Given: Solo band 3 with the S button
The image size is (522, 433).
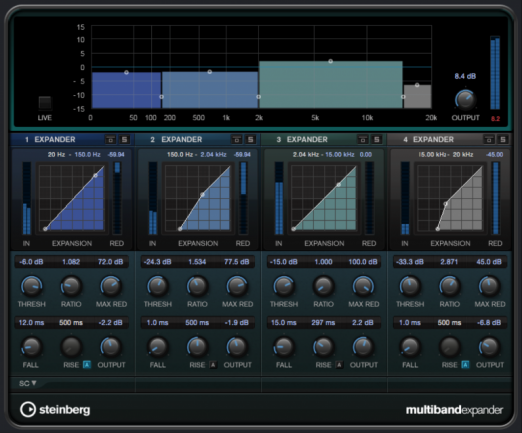Looking at the screenshot, I should point(377,140).
